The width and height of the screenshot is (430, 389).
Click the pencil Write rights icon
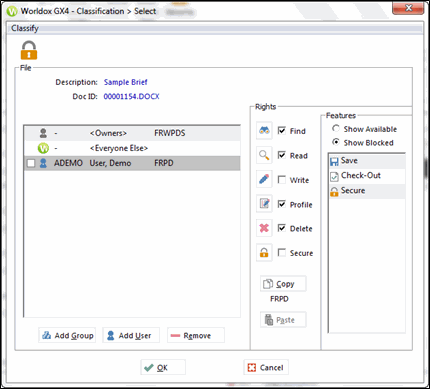(264, 179)
